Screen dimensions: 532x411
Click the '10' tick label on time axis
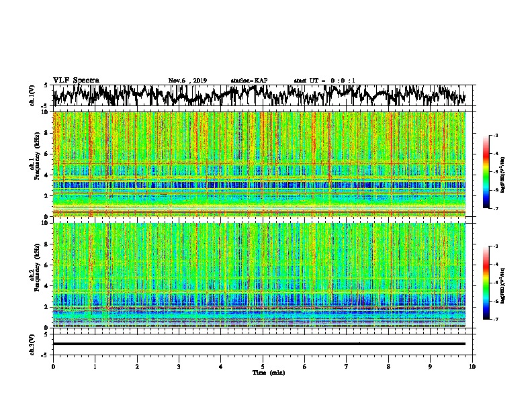click(472, 367)
